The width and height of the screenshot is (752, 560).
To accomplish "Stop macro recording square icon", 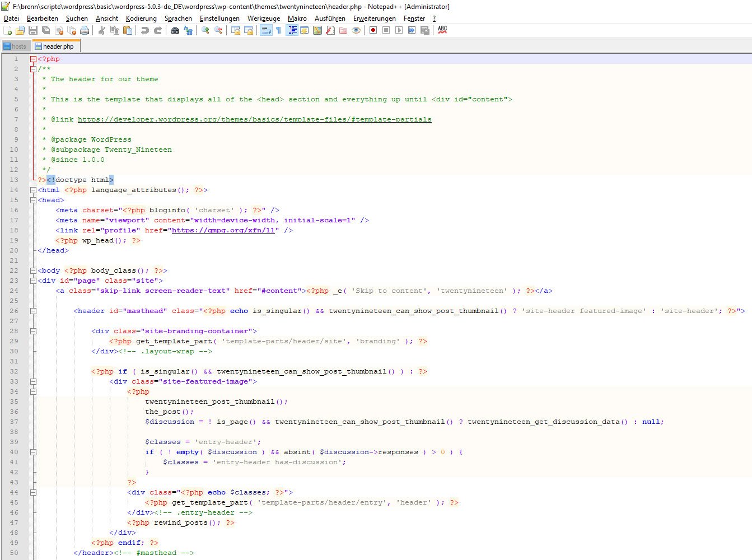I will (386, 30).
